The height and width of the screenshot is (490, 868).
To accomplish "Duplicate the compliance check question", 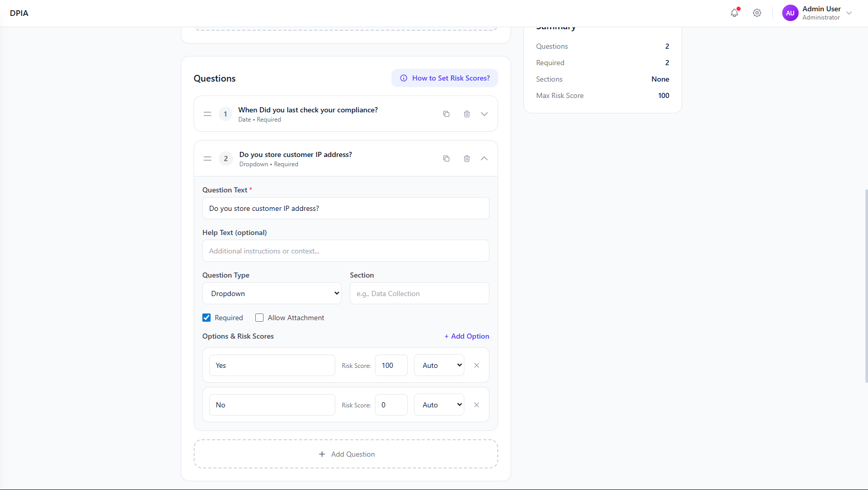I will (x=446, y=114).
